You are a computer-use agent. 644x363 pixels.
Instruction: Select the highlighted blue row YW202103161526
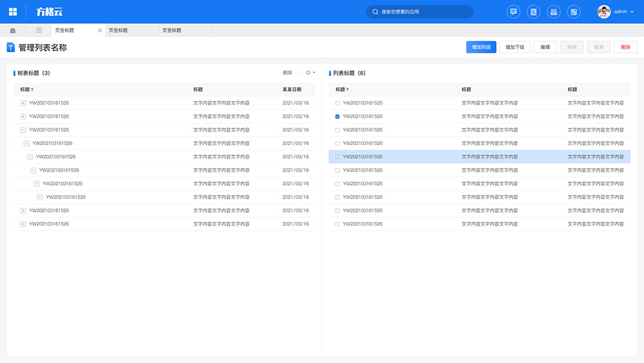coord(479,157)
